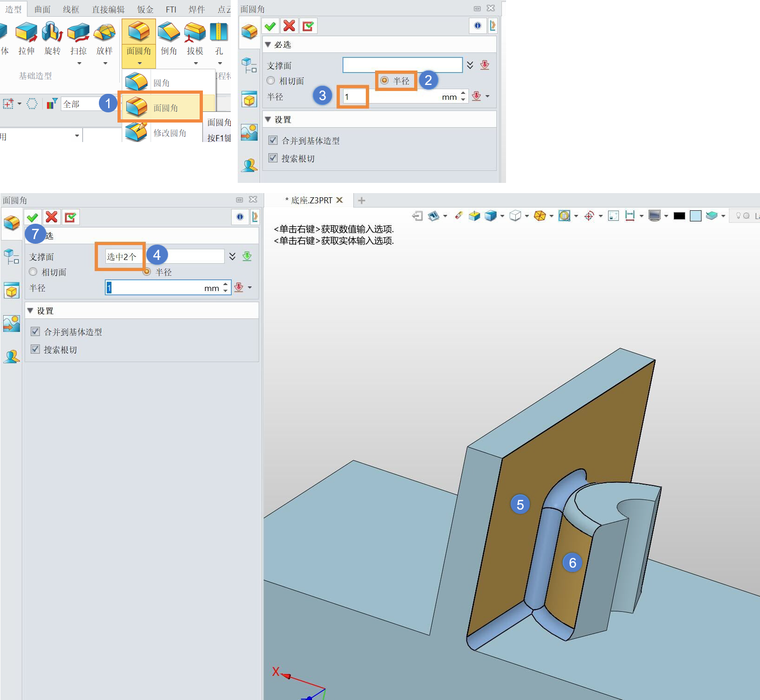Click the magnifier zoom icon in viewport toolbar
This screenshot has width=760, height=700.
[564, 216]
